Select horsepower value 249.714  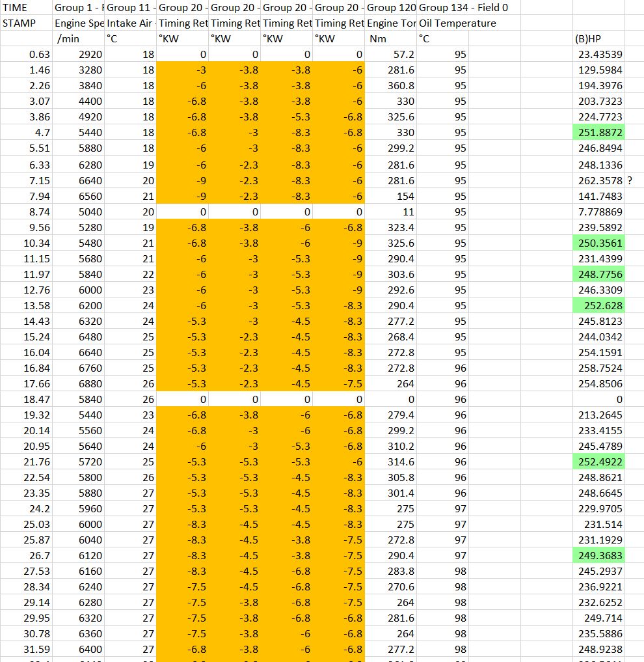coord(598,618)
